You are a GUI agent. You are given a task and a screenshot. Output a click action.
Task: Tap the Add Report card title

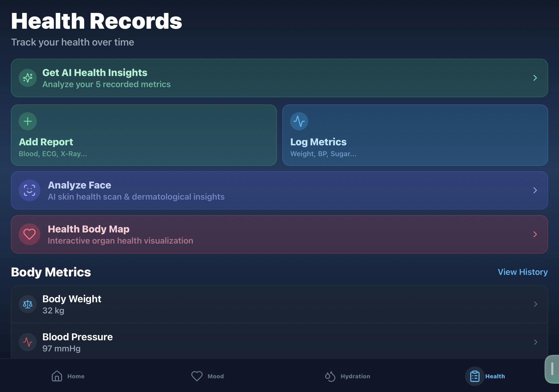pos(46,142)
